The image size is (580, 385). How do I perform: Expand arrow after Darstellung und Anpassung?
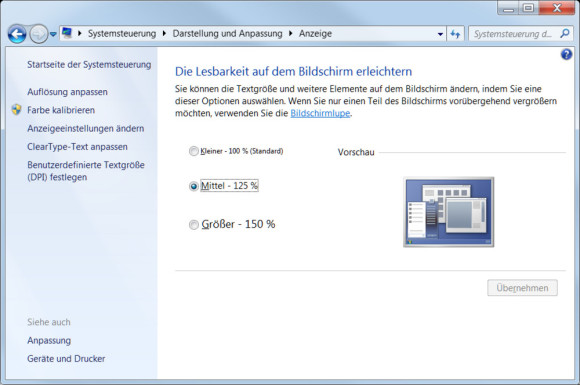291,34
